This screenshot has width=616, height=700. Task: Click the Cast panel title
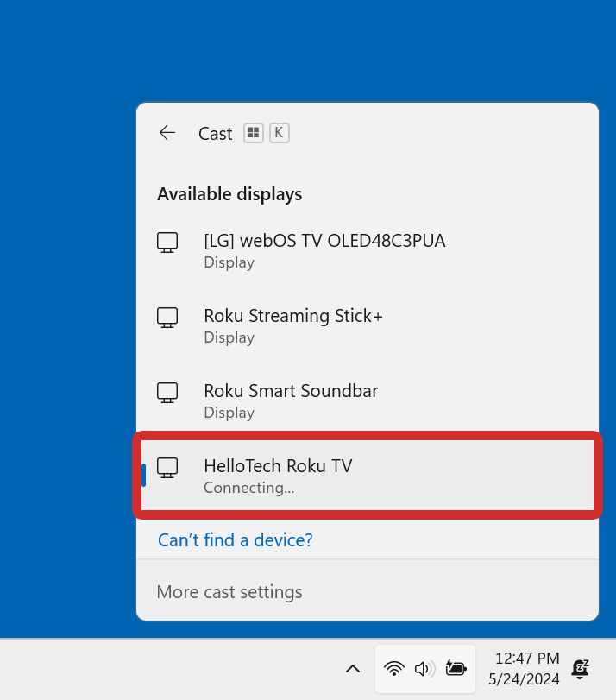click(x=215, y=133)
